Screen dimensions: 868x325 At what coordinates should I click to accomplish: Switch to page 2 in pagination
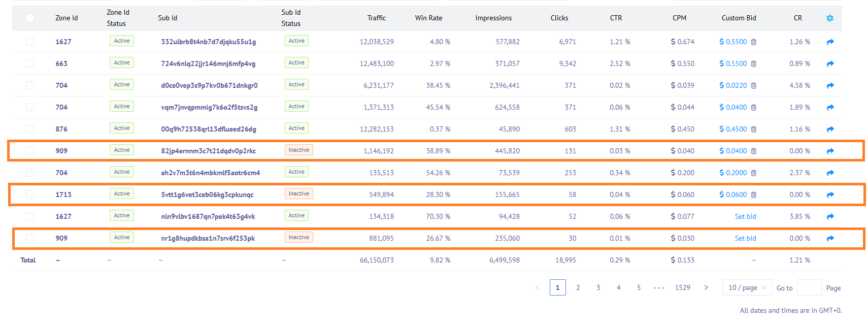578,287
